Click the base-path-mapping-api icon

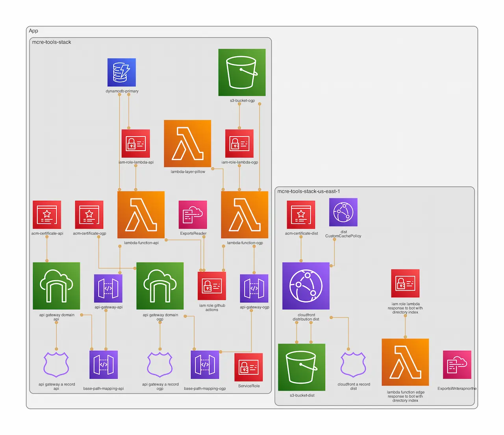pyautogui.click(x=104, y=365)
